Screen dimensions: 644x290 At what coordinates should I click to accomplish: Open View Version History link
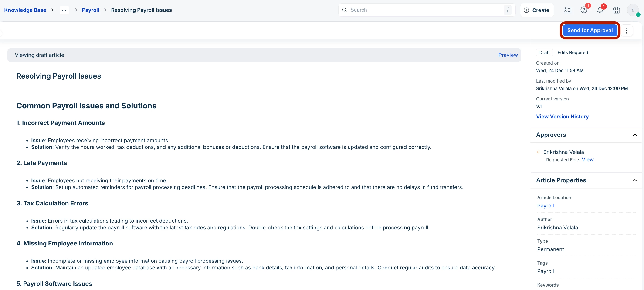[562, 117]
